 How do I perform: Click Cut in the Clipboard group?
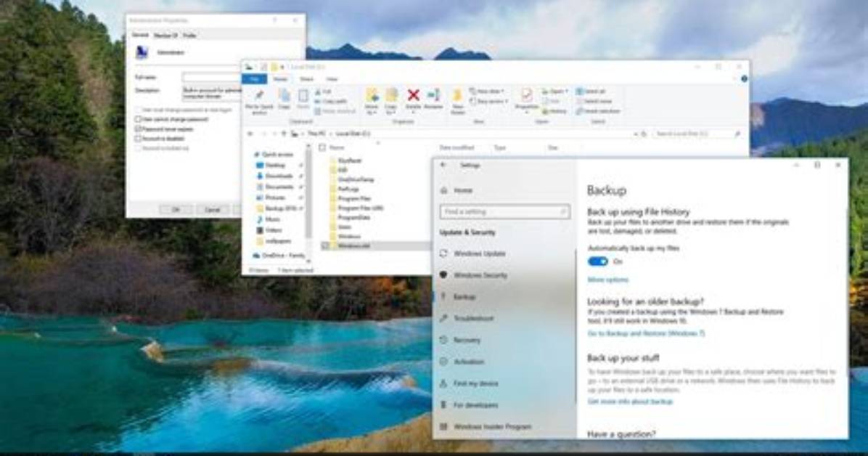point(323,91)
